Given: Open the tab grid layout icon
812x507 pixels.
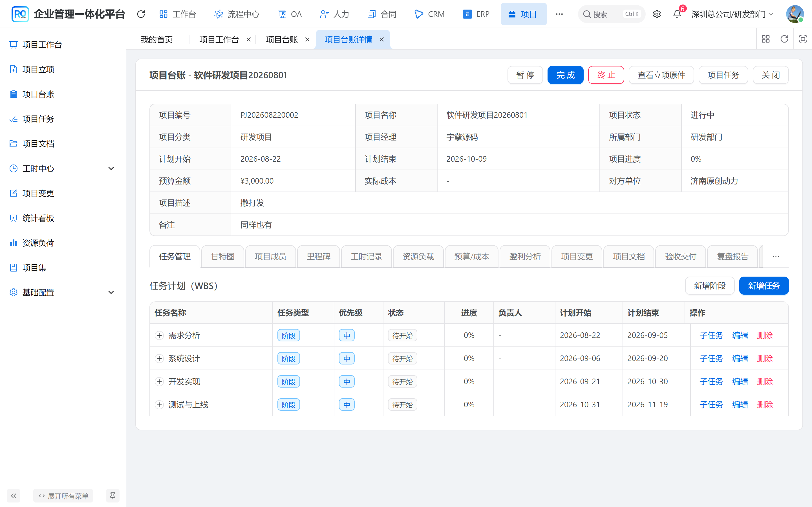Looking at the screenshot, I should (x=766, y=39).
